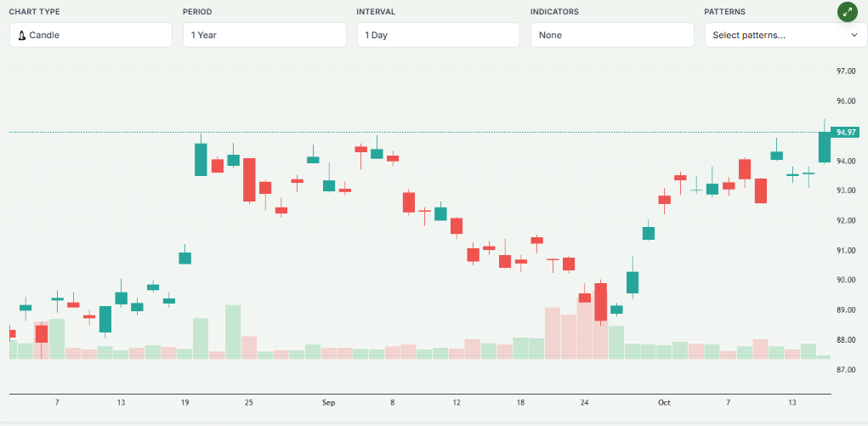Click the 94.97 current price tag
This screenshot has width=868, height=426.
[846, 133]
